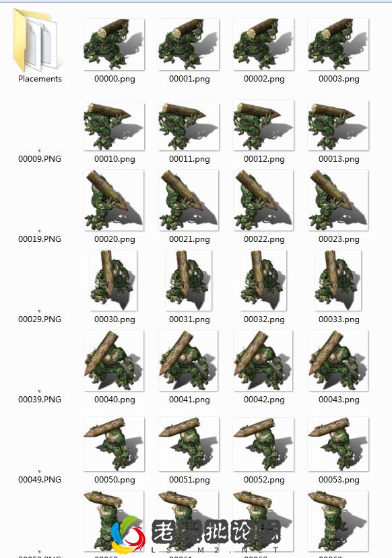Select the 00000.png thumbnail
Viewport: 392px width, 558px height.
click(x=114, y=44)
